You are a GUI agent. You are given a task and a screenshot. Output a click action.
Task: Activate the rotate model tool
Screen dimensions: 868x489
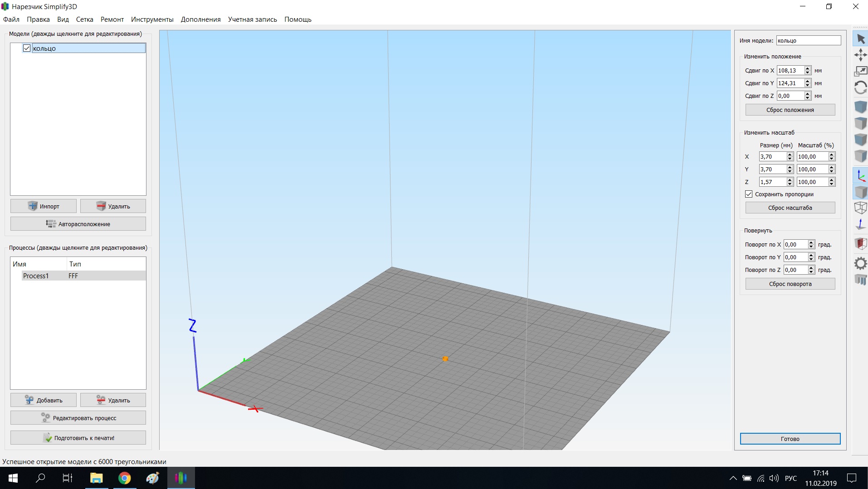pos(860,87)
